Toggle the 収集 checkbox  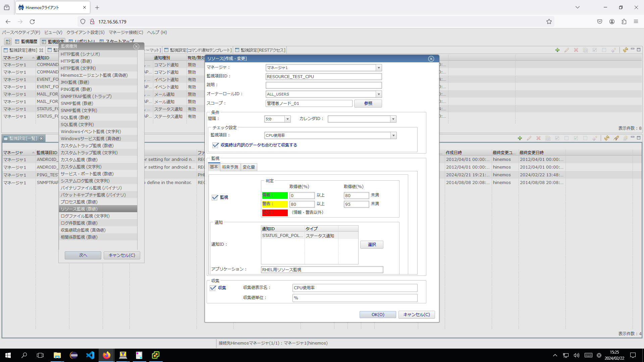pyautogui.click(x=213, y=288)
